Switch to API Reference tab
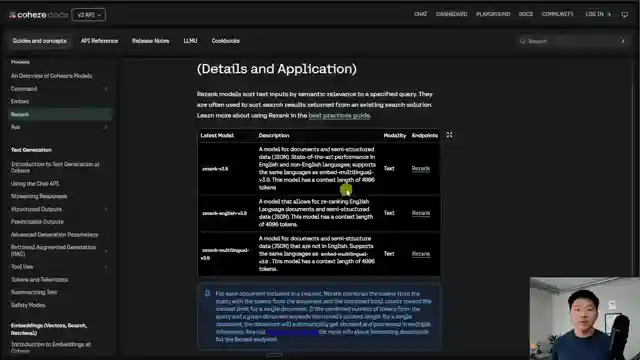Screen dimensions: 640x360 point(99,41)
